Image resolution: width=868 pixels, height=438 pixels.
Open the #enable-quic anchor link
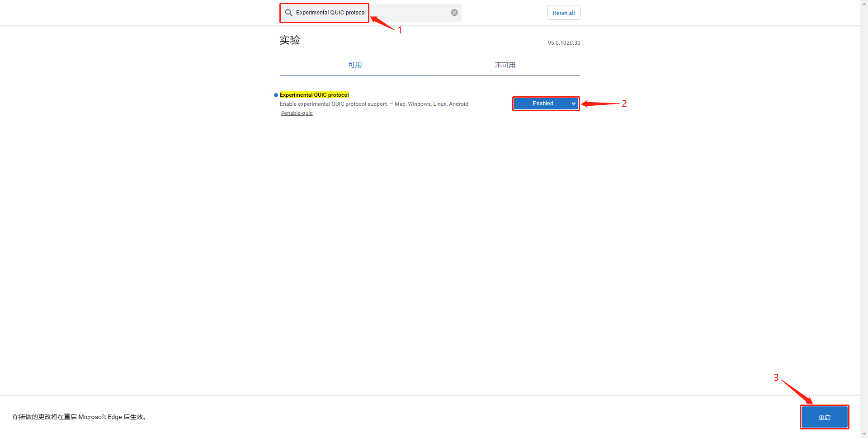[297, 113]
